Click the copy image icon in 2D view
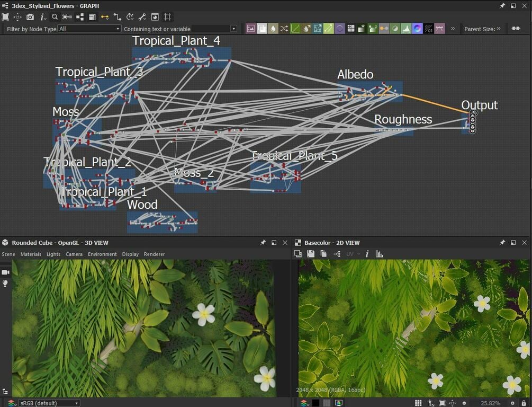This screenshot has width=532, height=407. pos(323,253)
